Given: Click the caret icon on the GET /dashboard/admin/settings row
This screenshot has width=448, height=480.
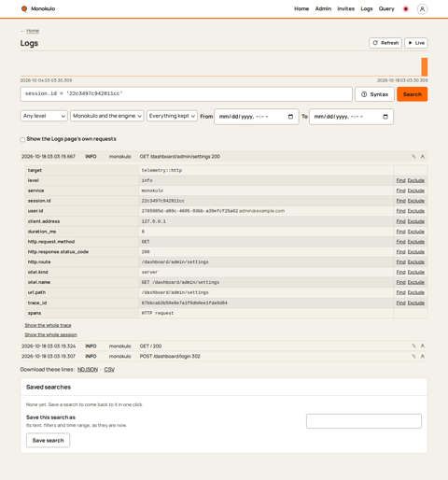Looking at the screenshot, I should 423,157.
